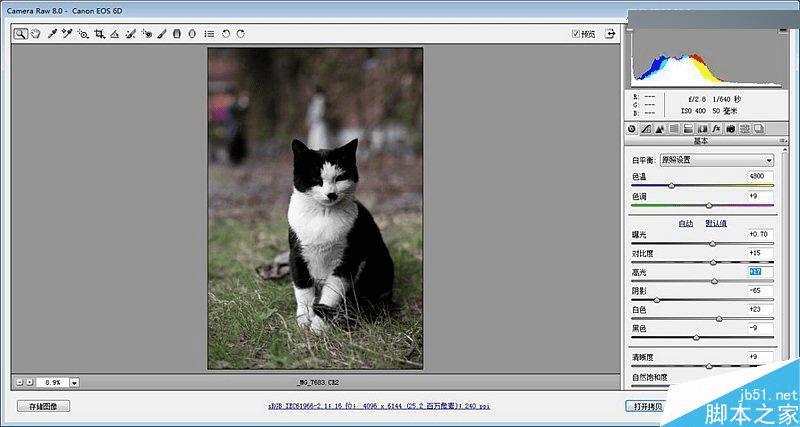Open the HSL / Grayscale panel tab

(674, 129)
